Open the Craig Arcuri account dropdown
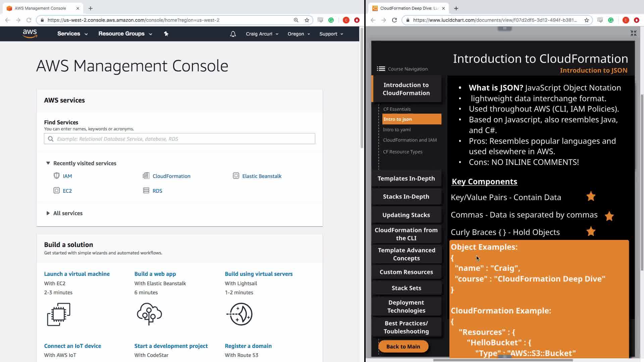The height and width of the screenshot is (362, 644). coord(262,34)
